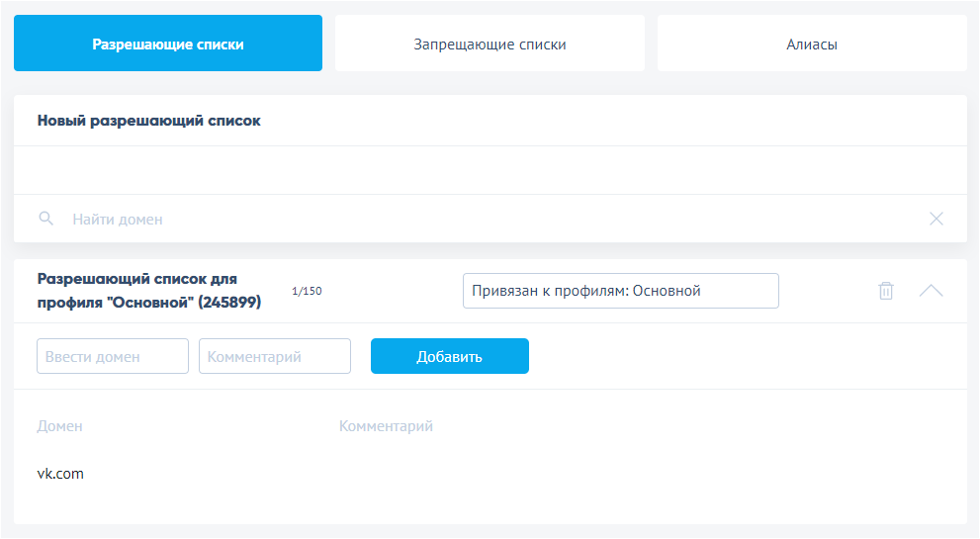
Task: Collapse the allow list with chevron arrow
Action: coord(931,291)
